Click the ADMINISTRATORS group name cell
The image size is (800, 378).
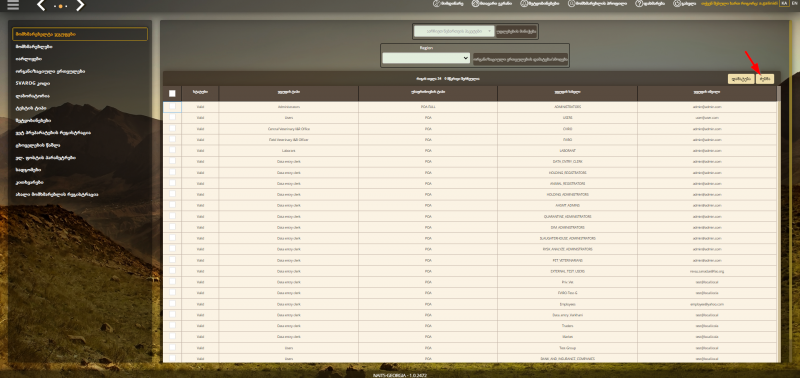pos(567,107)
